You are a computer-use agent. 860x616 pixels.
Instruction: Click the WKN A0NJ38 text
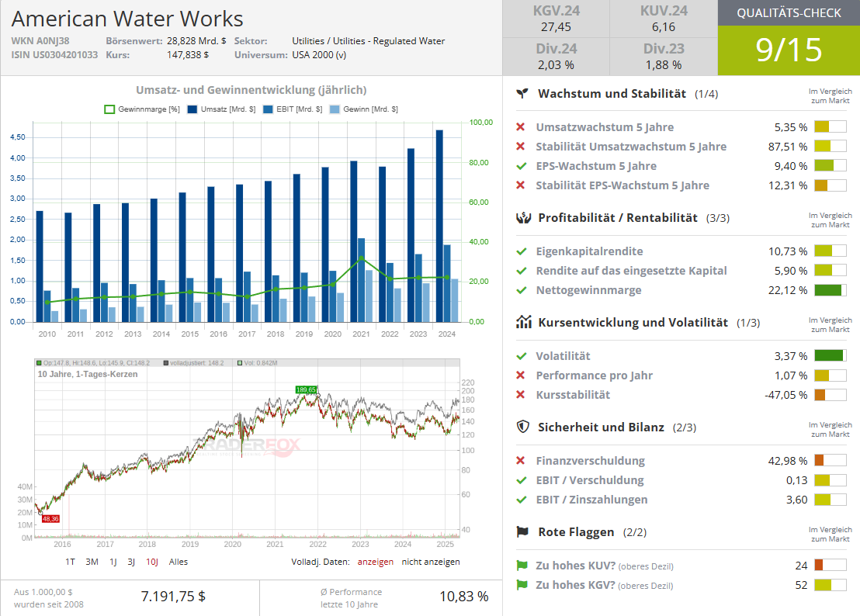pyautogui.click(x=40, y=40)
